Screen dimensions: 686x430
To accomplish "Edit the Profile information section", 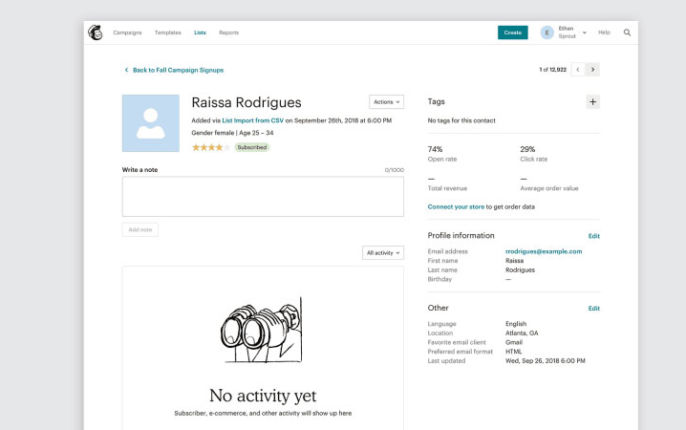I will 593,236.
